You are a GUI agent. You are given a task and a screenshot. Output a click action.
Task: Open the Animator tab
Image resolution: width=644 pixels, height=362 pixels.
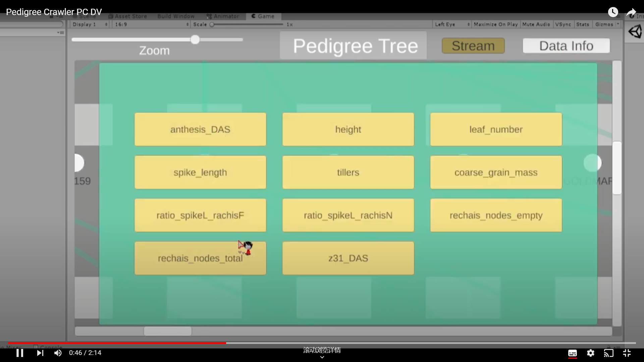pyautogui.click(x=223, y=16)
